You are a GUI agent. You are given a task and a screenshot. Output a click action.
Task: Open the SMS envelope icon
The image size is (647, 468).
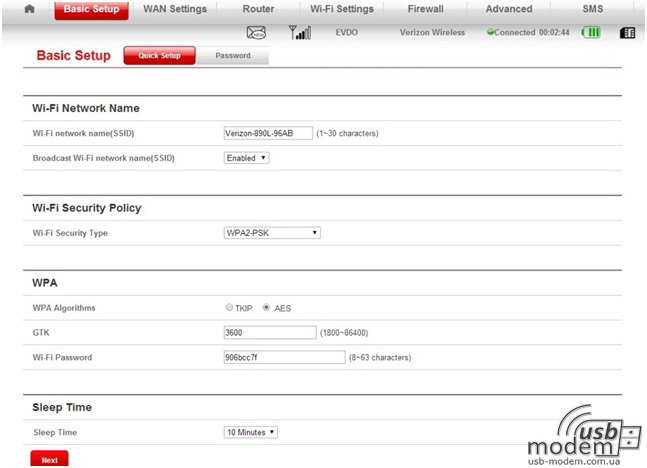point(256,33)
